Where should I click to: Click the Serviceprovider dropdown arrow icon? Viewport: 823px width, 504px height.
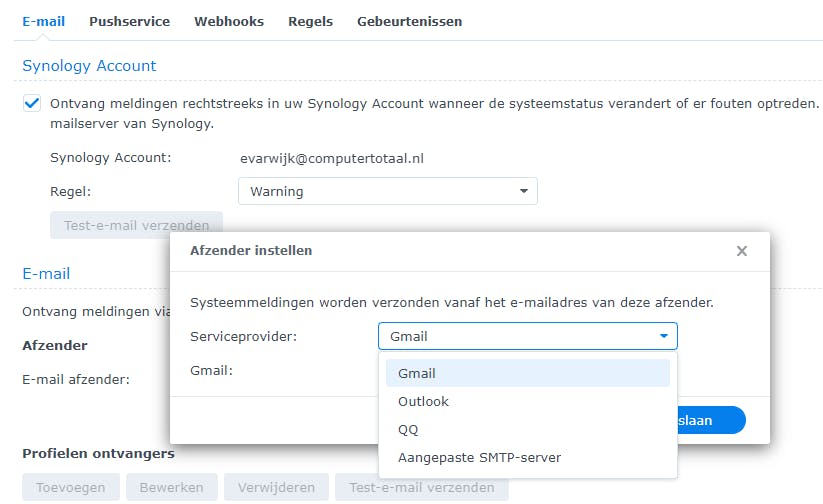point(663,336)
